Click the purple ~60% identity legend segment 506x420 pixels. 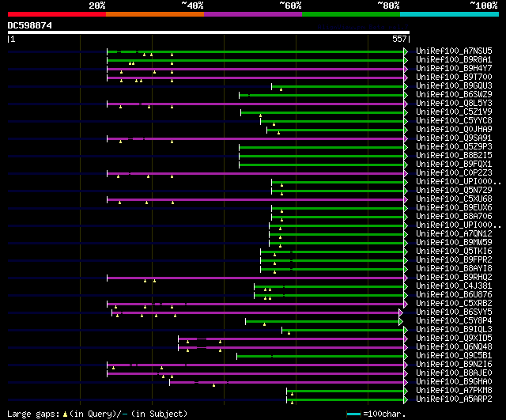coord(253,14)
